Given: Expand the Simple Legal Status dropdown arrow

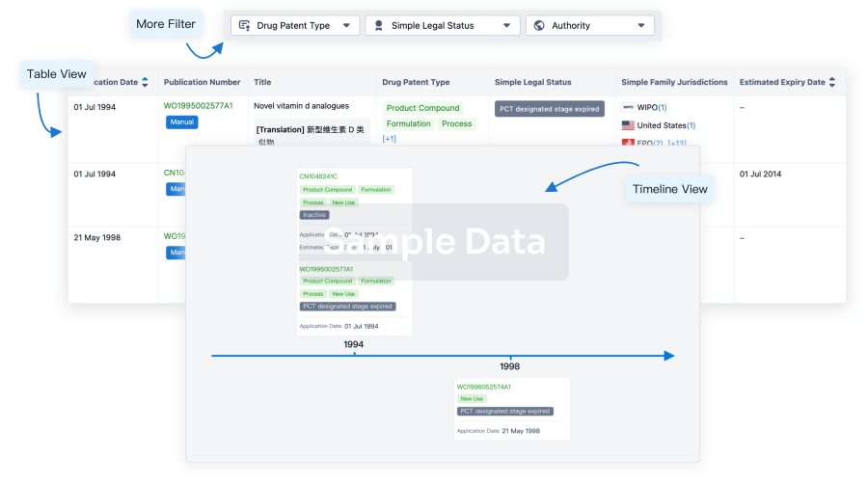Looking at the screenshot, I should 506,26.
